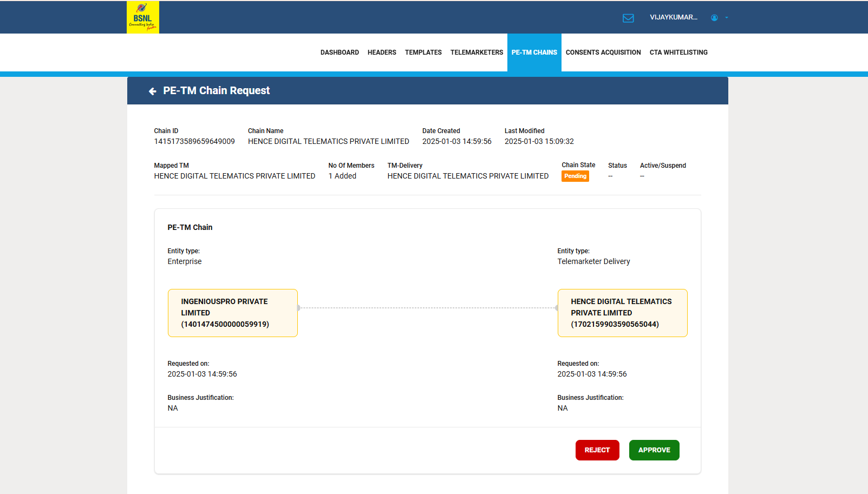Click the 'PE-TM Chain' section title
The image size is (868, 494).
[x=190, y=227]
